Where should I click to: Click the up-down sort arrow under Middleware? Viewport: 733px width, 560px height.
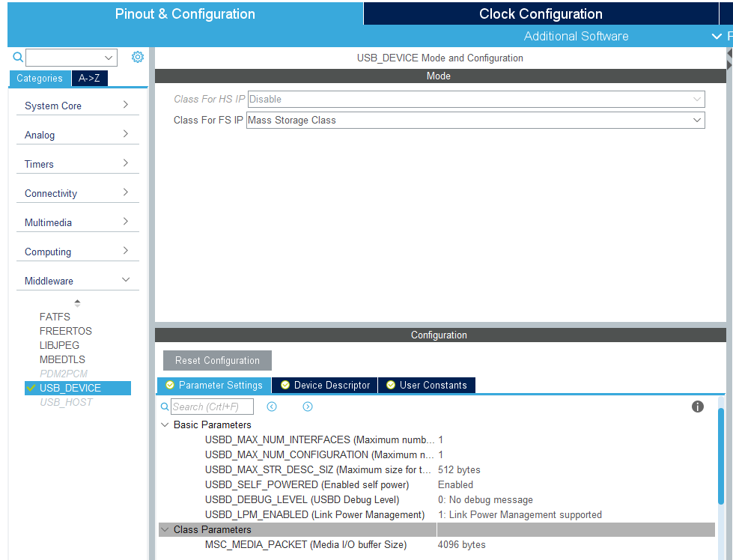(x=78, y=303)
